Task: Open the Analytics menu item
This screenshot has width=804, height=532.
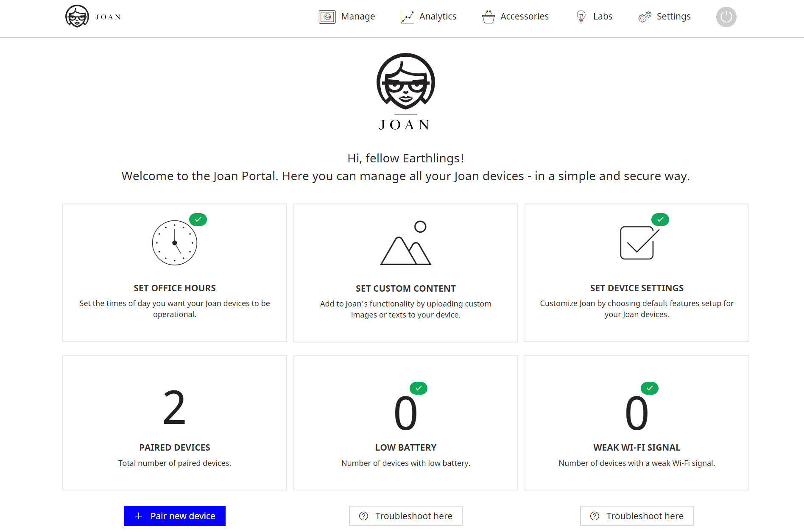Action: pos(438,17)
